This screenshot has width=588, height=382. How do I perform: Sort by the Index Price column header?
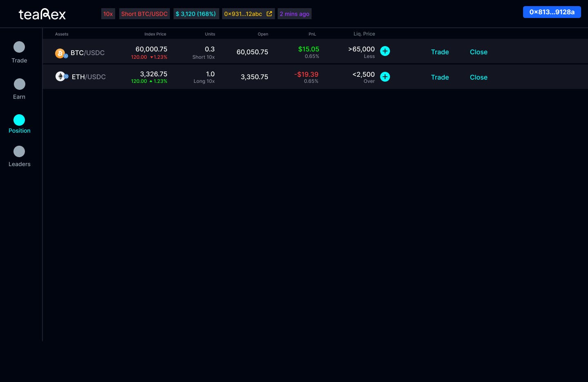(155, 34)
